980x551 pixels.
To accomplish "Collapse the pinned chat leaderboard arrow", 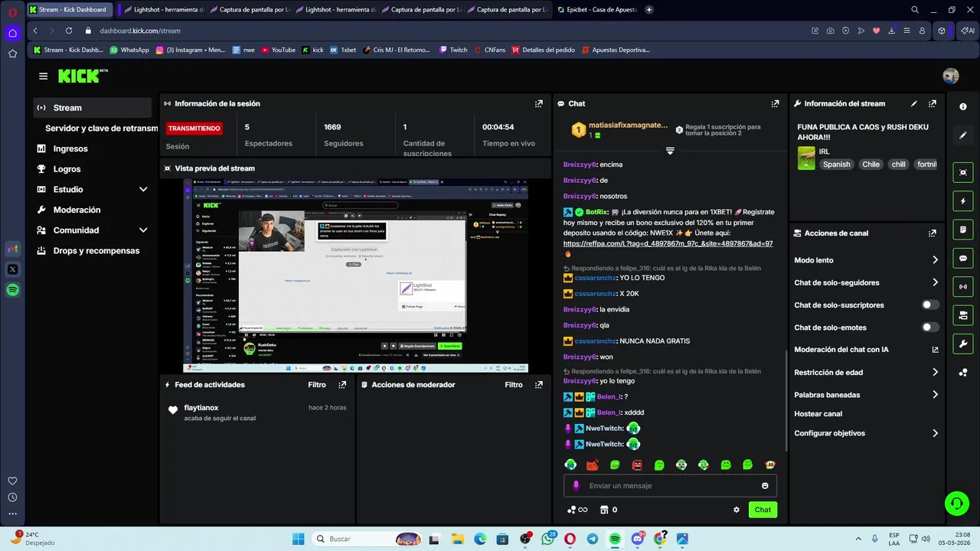I will (670, 151).
